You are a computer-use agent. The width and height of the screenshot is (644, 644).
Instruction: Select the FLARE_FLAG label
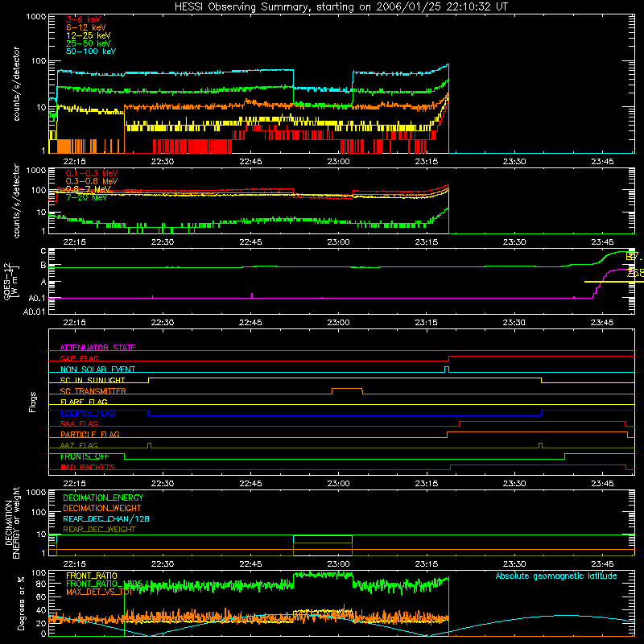point(84,402)
